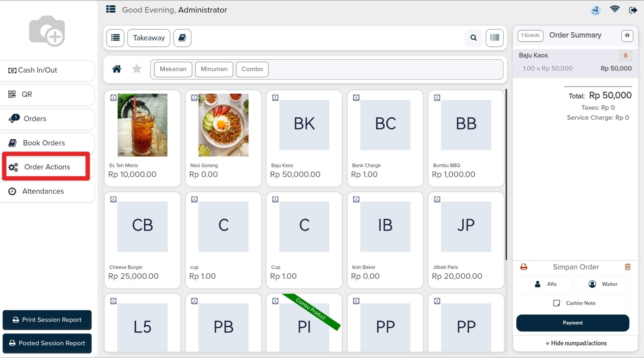Open Orders in sidebar

(47, 119)
